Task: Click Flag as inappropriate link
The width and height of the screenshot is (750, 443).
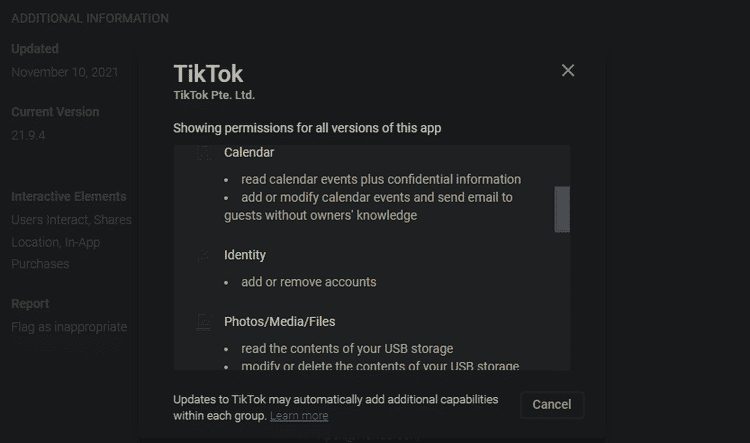Action: [x=69, y=327]
